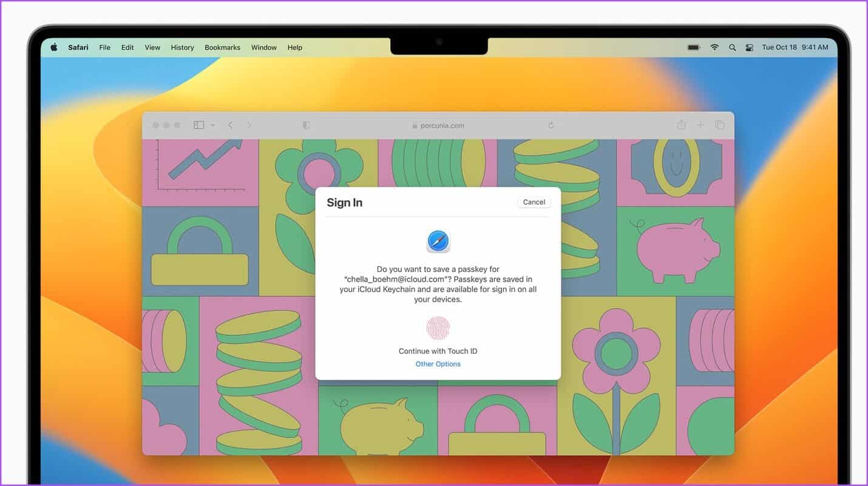The height and width of the screenshot is (486, 868).
Task: Click the date and time clock
Action: [x=795, y=47]
